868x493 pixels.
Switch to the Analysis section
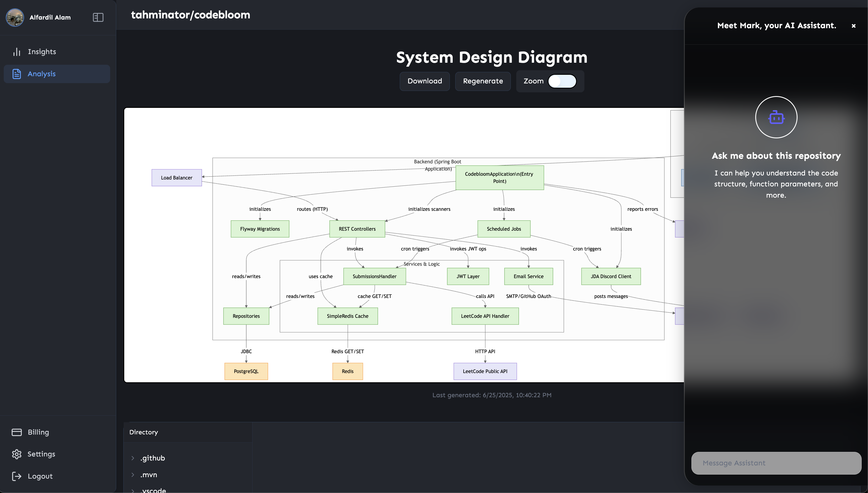42,73
